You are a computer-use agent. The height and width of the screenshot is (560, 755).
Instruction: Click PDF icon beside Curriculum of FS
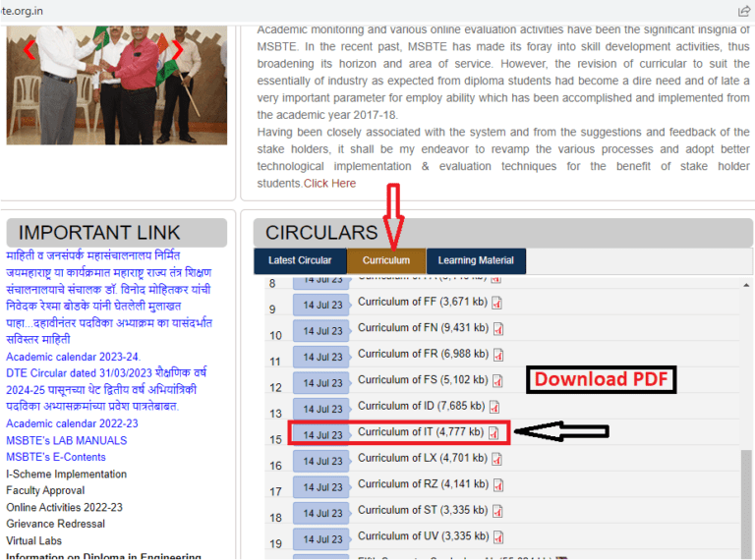(x=498, y=381)
